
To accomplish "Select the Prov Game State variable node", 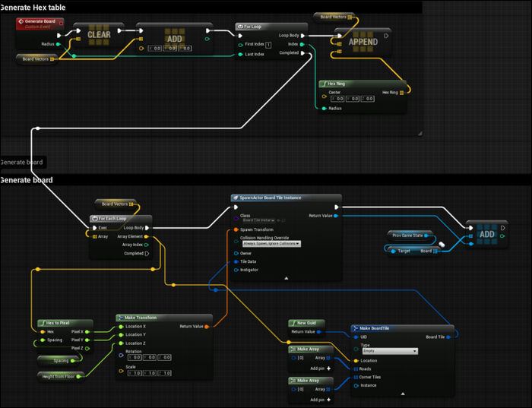I will tap(410, 236).
